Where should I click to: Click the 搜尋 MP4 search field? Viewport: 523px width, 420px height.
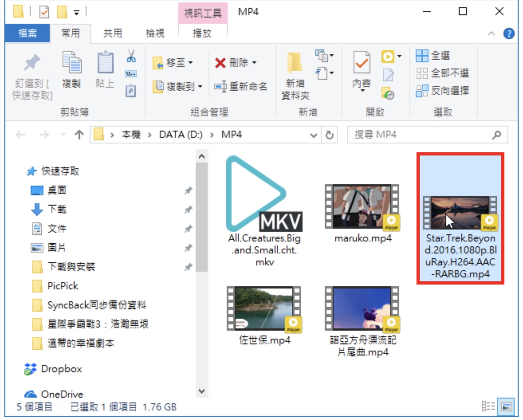pos(427,135)
